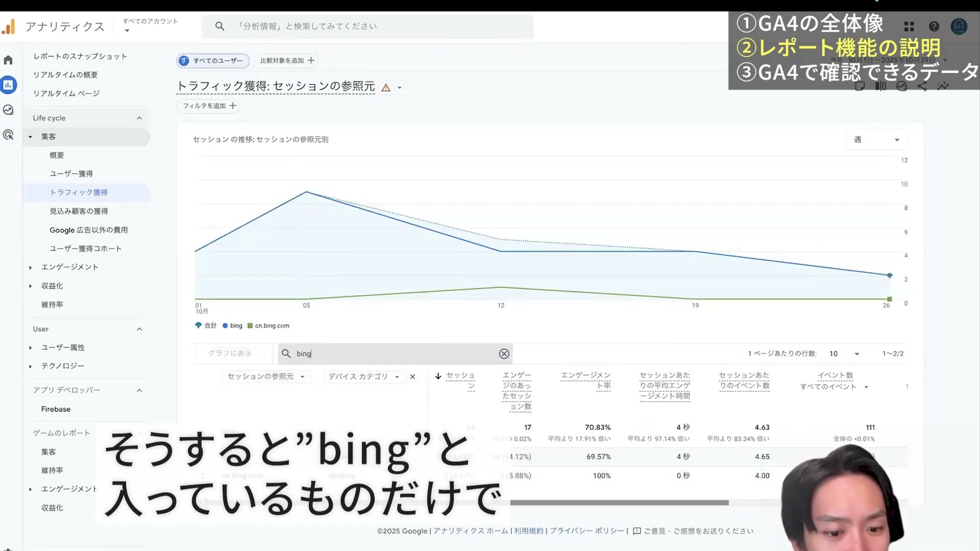The image size is (980, 551).
Task: Click the table horizontal scrollbar
Action: [x=619, y=503]
